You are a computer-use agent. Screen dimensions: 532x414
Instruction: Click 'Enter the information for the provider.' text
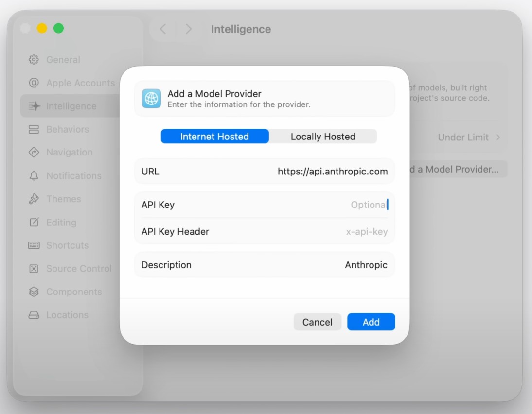239,104
